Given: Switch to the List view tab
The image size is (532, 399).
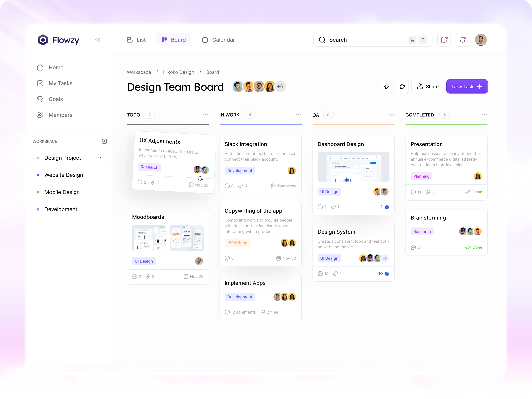Looking at the screenshot, I should [x=136, y=40].
